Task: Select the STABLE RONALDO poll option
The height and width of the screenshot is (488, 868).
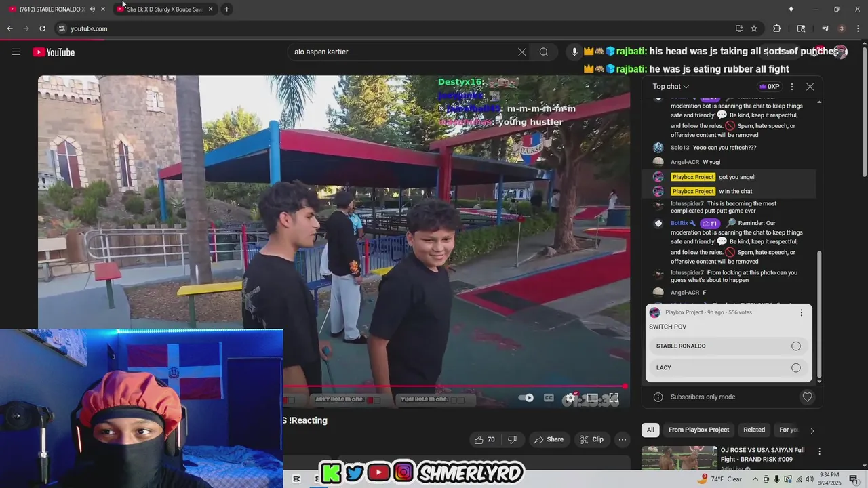Action: 729,346
